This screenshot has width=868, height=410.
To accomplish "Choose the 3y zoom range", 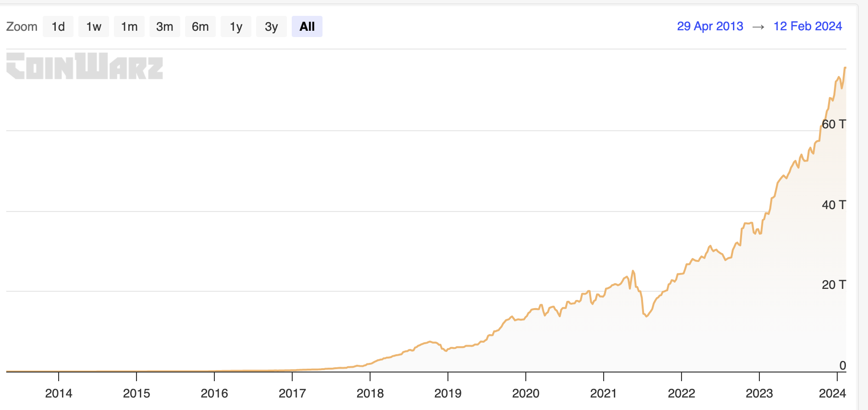I will [272, 26].
